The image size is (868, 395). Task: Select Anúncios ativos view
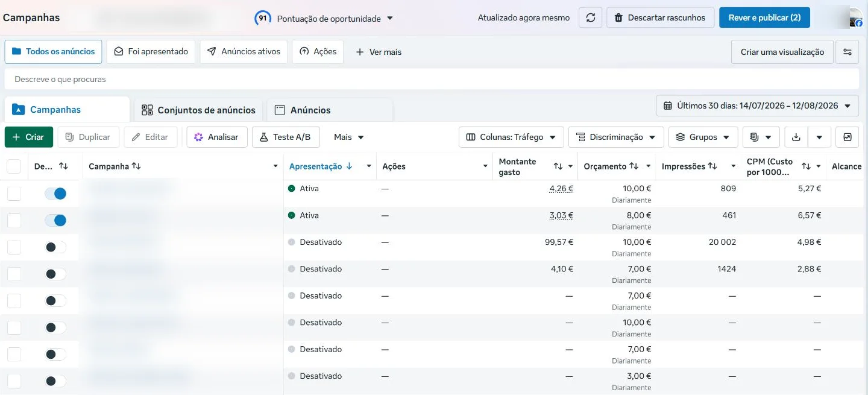(x=244, y=52)
